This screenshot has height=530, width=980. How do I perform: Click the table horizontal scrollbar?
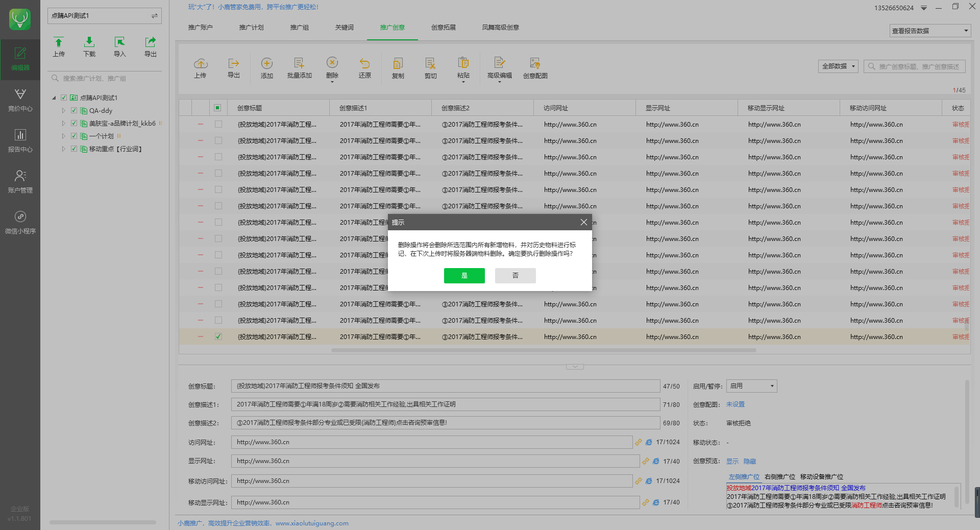click(x=544, y=350)
